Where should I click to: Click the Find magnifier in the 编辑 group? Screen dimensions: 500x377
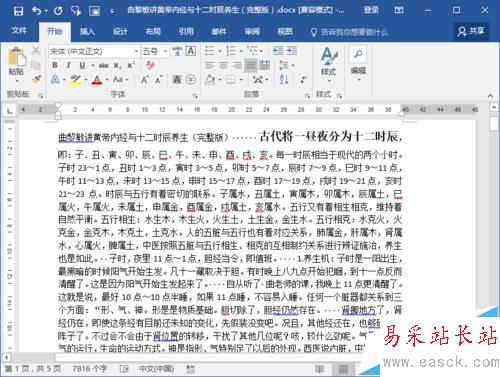point(358,54)
